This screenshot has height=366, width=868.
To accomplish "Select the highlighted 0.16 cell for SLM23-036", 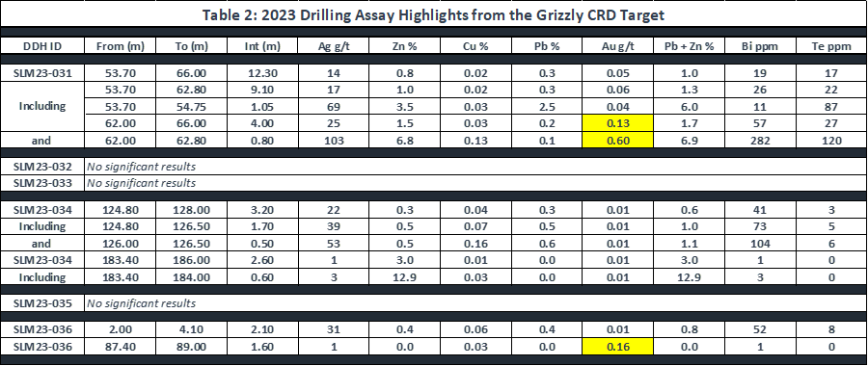I will pos(618,347).
